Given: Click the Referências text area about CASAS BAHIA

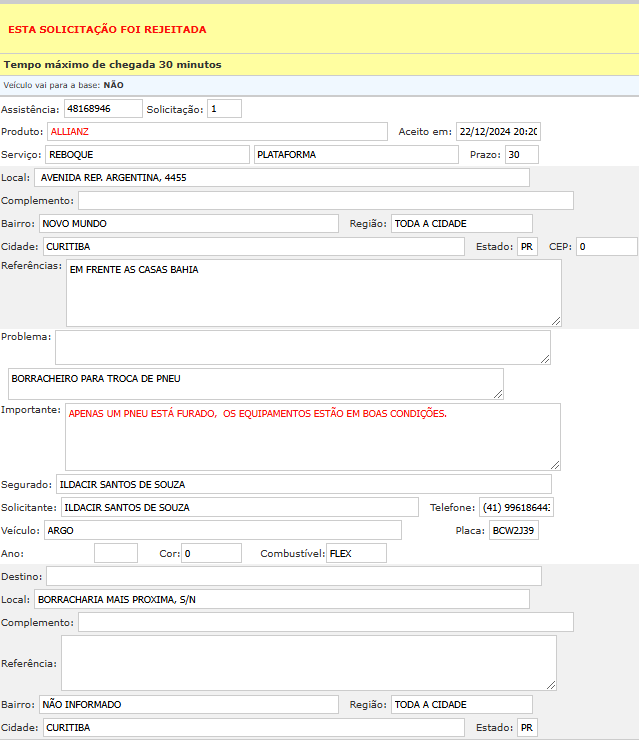Looking at the screenshot, I should coord(313,292).
